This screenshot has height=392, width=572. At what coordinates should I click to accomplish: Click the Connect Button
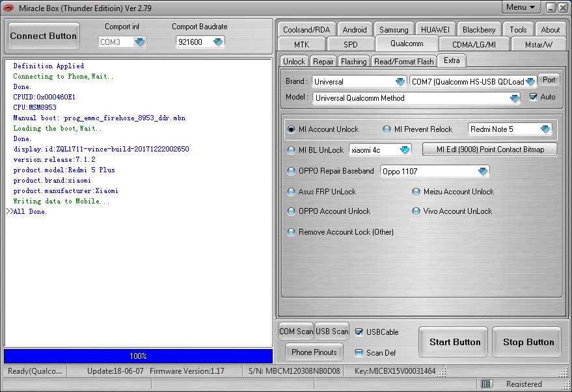coord(44,36)
